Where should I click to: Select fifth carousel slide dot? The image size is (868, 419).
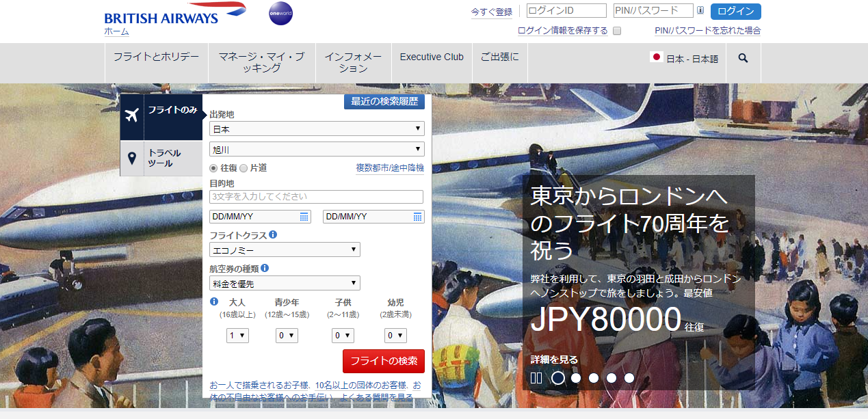pos(629,378)
